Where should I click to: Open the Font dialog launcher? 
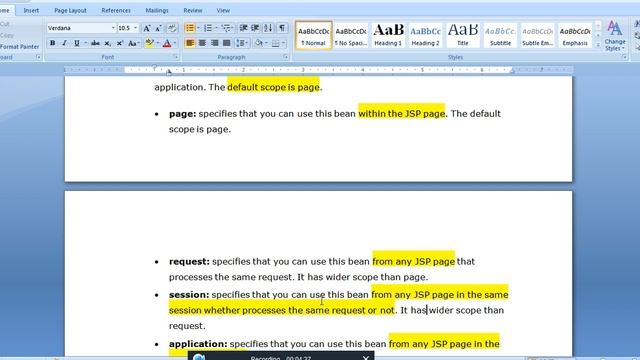coord(176,57)
